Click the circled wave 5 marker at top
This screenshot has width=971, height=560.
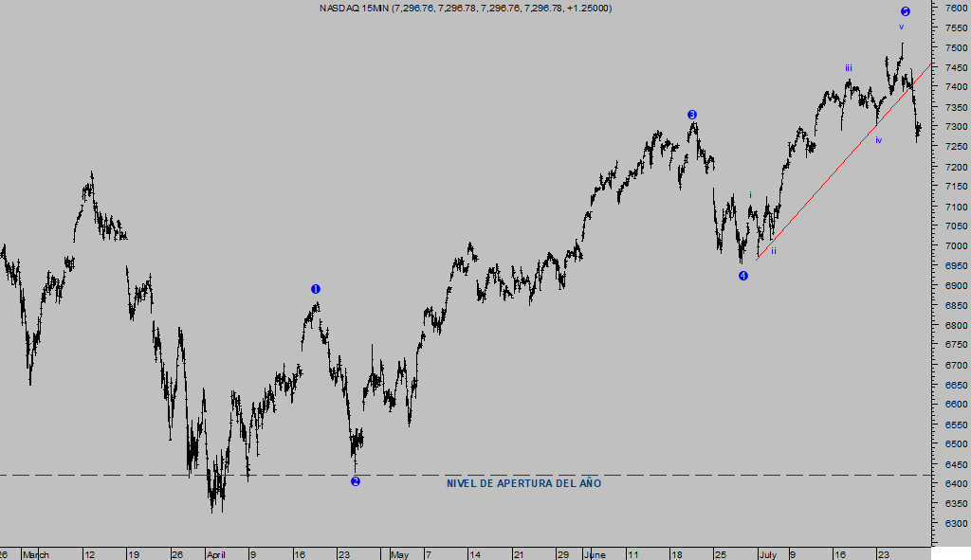[x=905, y=11]
